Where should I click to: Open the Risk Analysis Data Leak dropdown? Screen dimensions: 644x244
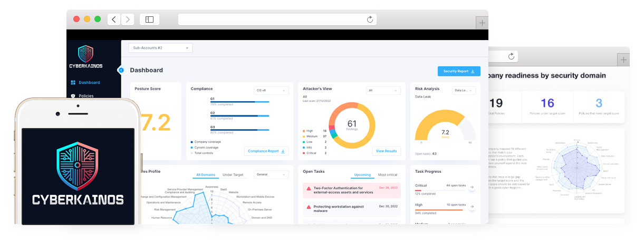[464, 91]
